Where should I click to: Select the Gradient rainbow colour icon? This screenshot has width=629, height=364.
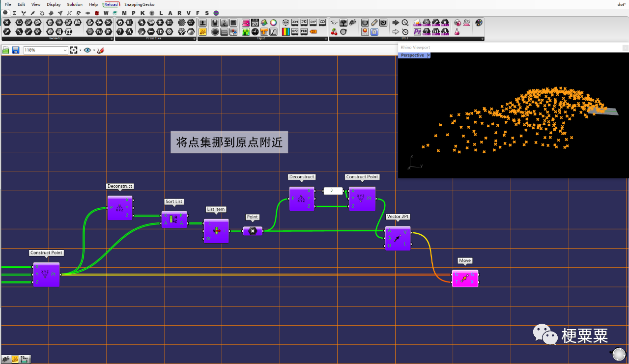(x=286, y=31)
